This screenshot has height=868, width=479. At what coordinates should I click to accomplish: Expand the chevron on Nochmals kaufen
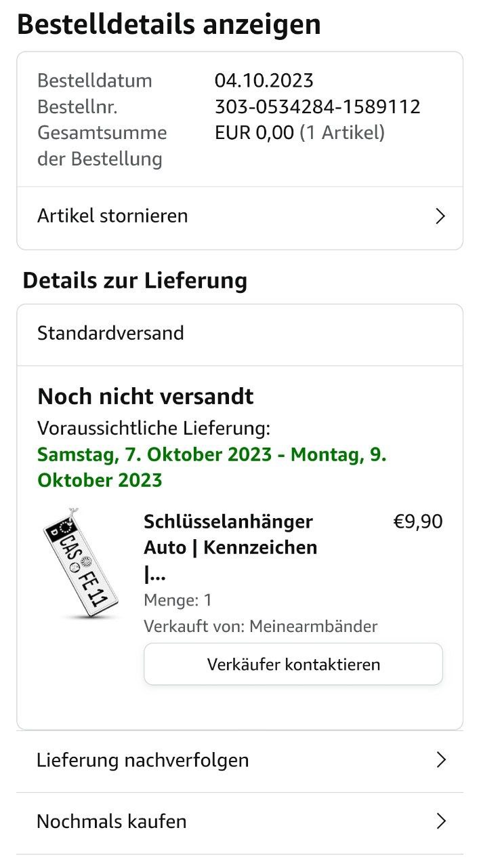click(x=441, y=821)
